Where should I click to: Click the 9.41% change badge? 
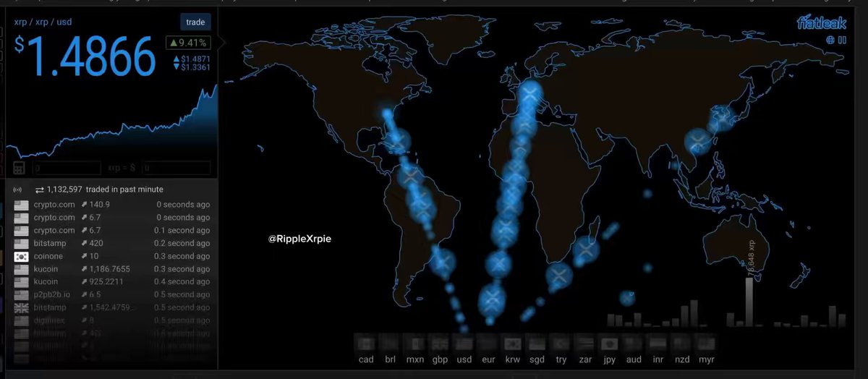click(x=189, y=42)
